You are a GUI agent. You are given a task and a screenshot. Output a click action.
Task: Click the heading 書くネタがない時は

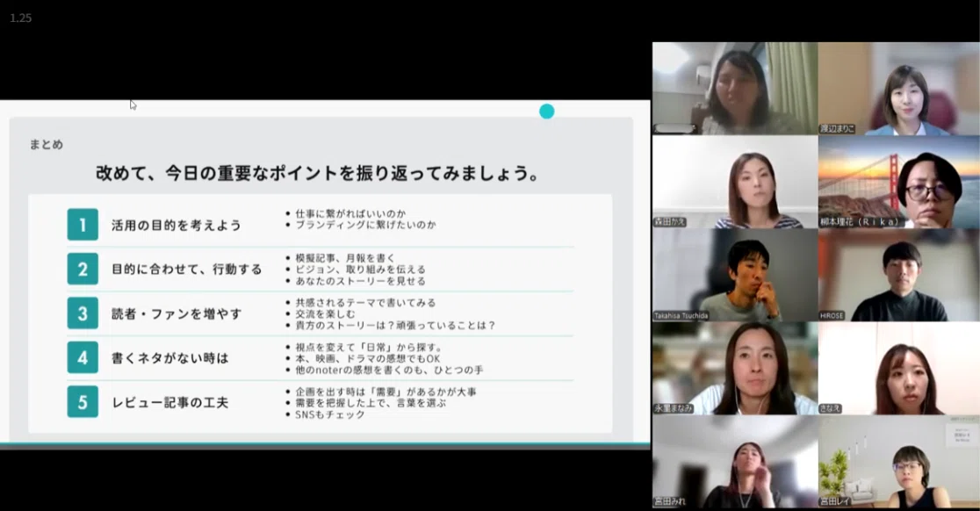170,358
